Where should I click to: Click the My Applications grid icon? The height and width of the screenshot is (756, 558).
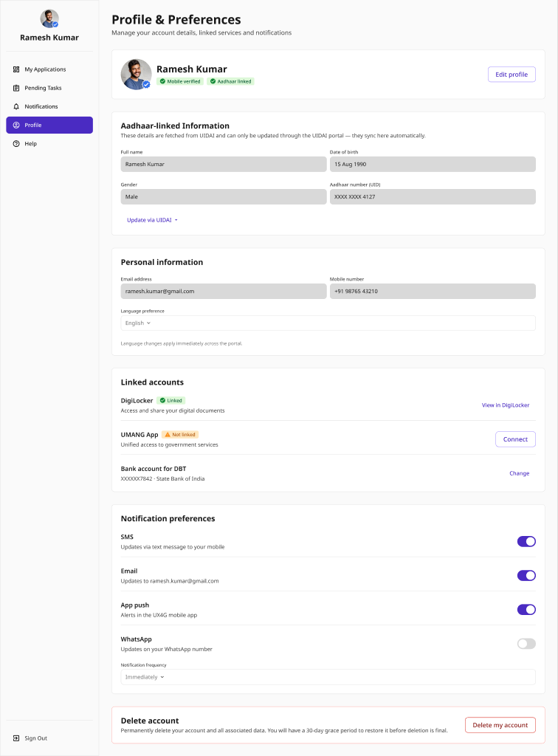[x=16, y=69]
